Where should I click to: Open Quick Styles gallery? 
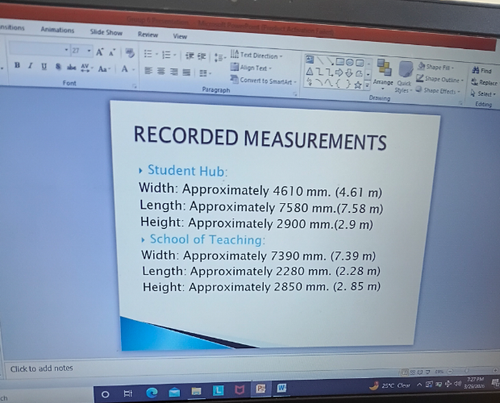[405, 77]
